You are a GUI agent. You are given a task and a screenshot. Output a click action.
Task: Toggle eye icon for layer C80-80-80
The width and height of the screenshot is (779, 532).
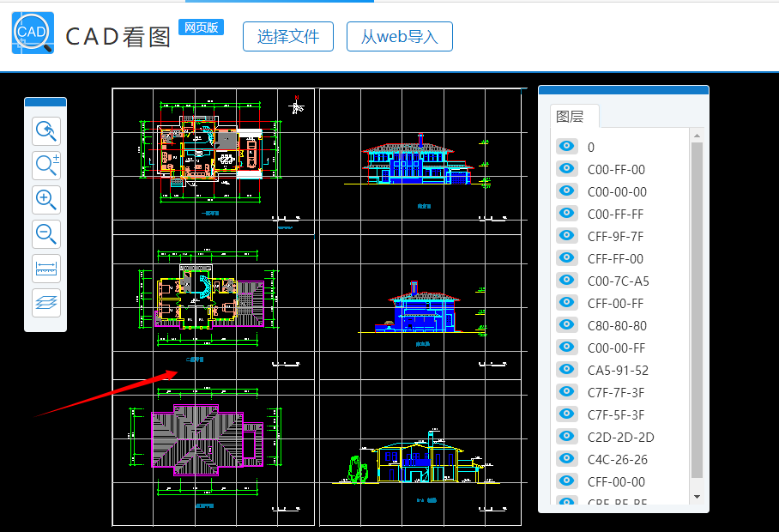pyautogui.click(x=566, y=325)
